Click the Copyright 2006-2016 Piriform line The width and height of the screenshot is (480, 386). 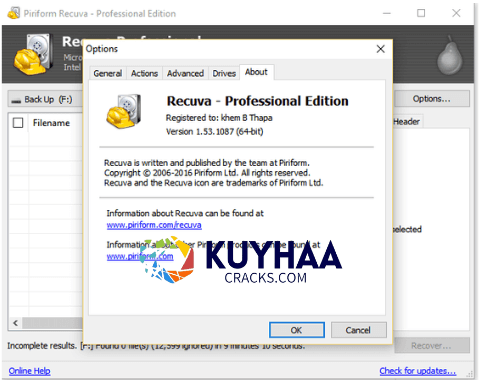click(207, 173)
